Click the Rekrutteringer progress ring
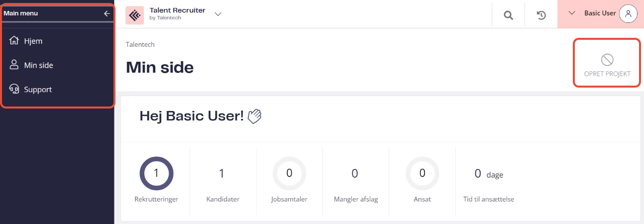The width and height of the screenshot is (644, 224). (x=156, y=173)
